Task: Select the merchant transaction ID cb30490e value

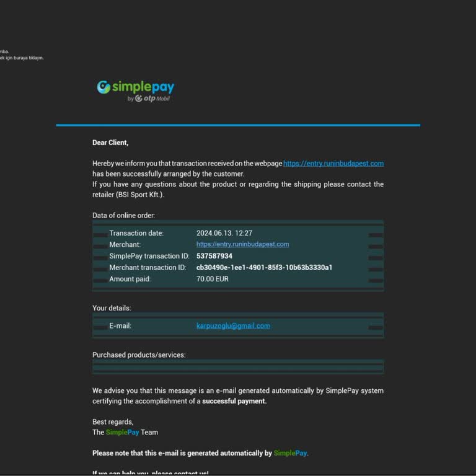Action: pyautogui.click(x=264, y=268)
